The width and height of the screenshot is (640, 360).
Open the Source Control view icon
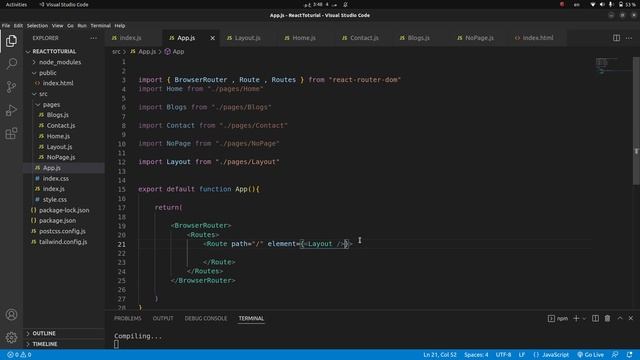click(11, 87)
